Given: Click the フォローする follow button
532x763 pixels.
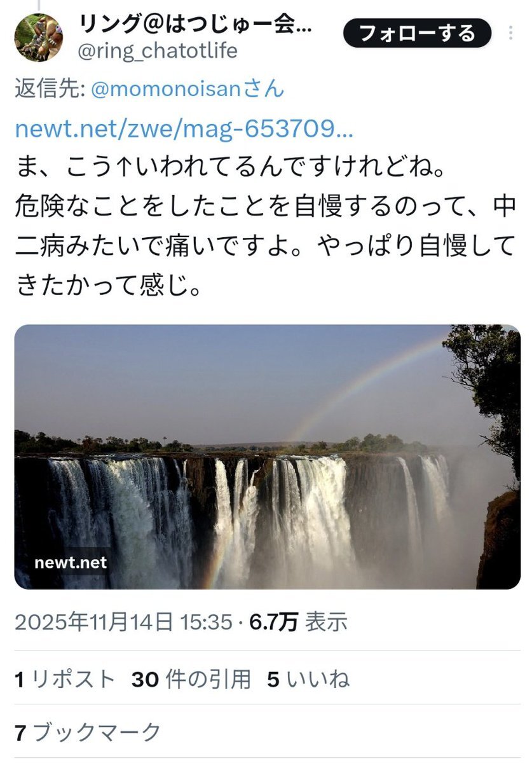Looking at the screenshot, I should tap(417, 33).
